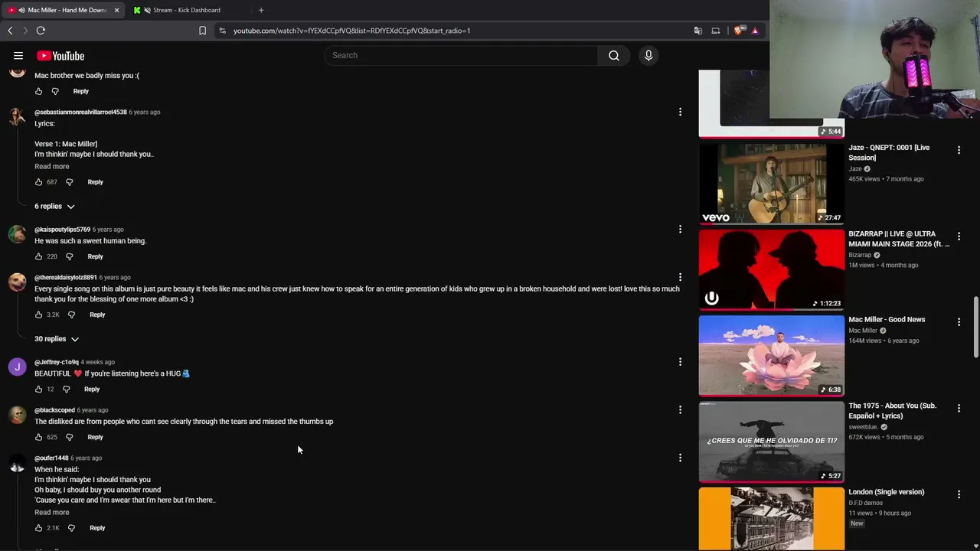Close the Mac Miller tab

pyautogui.click(x=116, y=10)
